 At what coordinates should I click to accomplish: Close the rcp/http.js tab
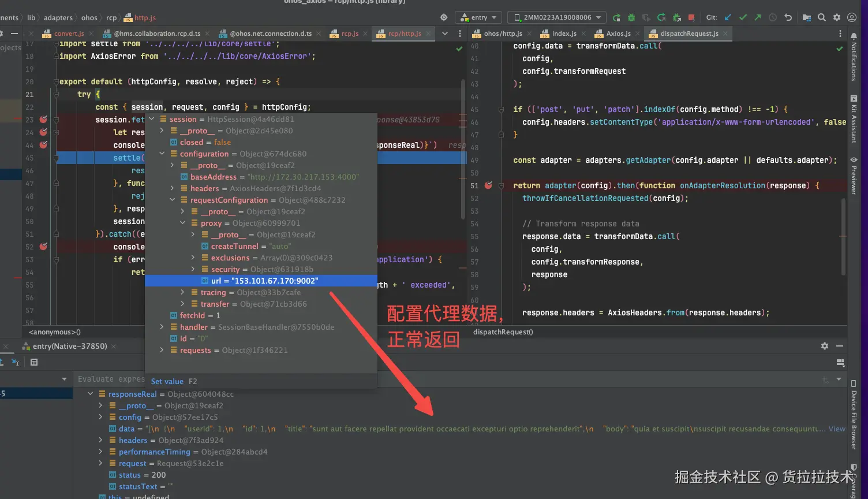tap(428, 33)
